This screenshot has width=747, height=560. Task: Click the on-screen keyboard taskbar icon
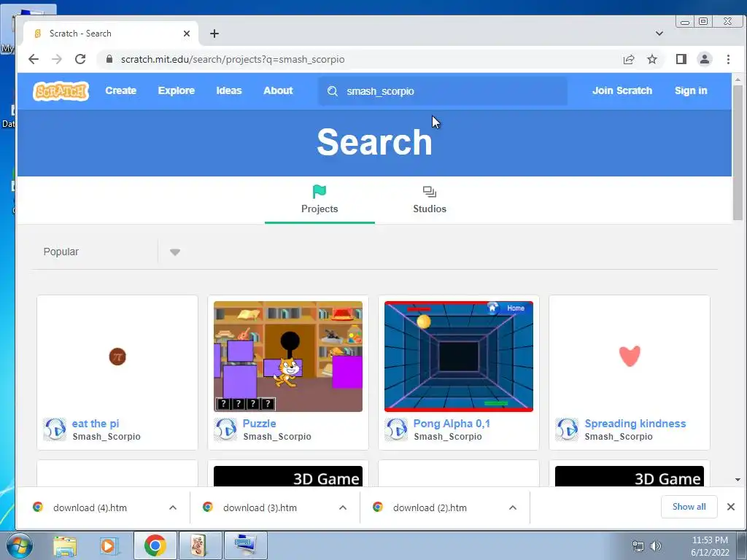(245, 545)
